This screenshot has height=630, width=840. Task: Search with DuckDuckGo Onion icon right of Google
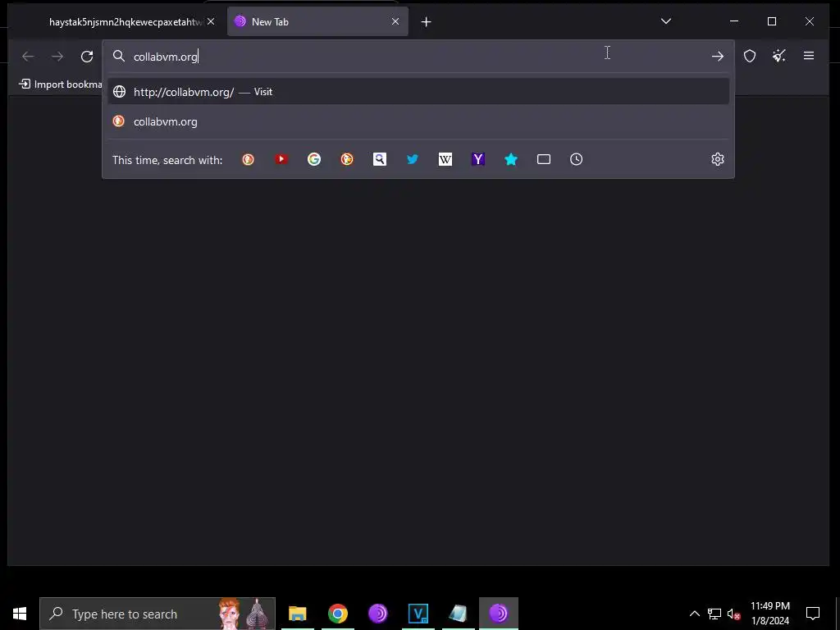(347, 159)
